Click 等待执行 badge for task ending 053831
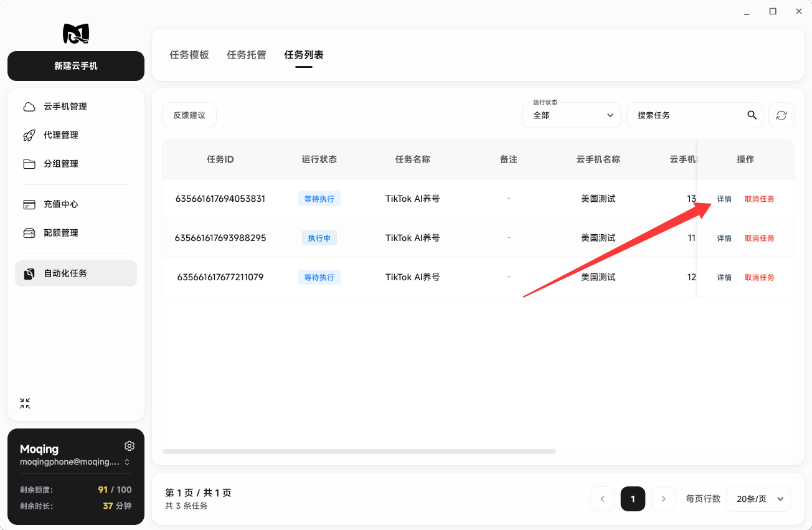The width and height of the screenshot is (812, 530). pos(319,199)
